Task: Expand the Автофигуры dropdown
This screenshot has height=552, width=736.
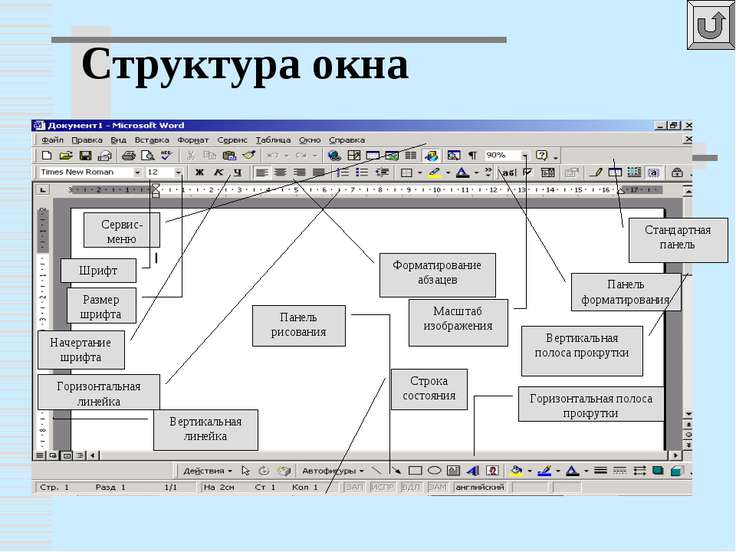Action: [x=333, y=470]
